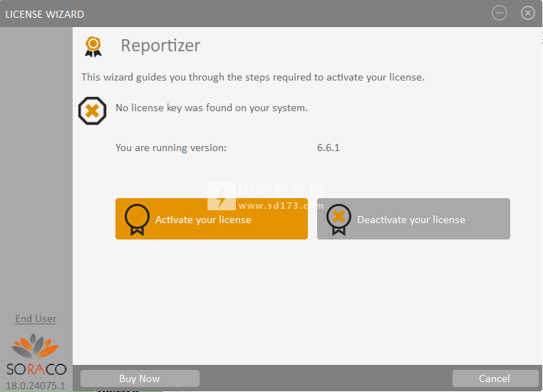
Task: Click the Reportizer product title
Action: [x=160, y=46]
